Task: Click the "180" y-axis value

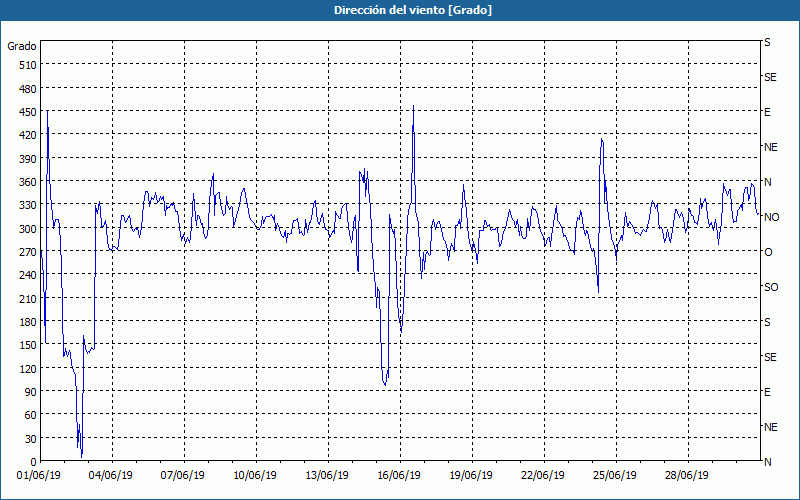Action: pos(28,322)
